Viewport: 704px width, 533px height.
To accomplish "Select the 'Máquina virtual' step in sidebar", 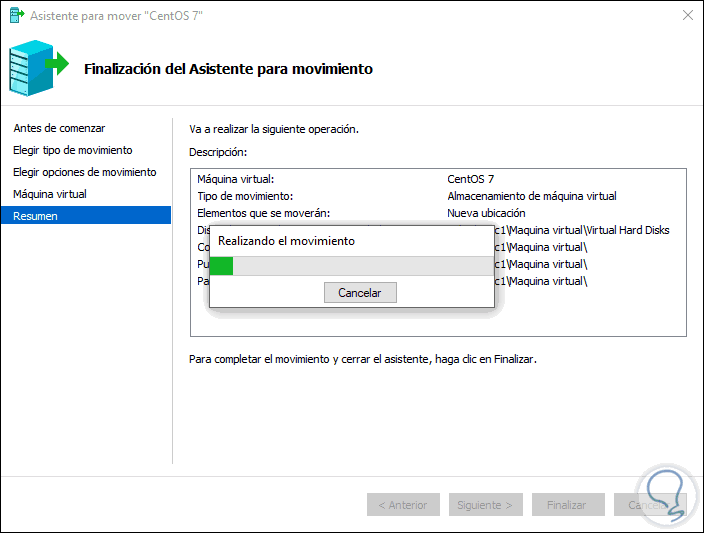I will coord(50,194).
